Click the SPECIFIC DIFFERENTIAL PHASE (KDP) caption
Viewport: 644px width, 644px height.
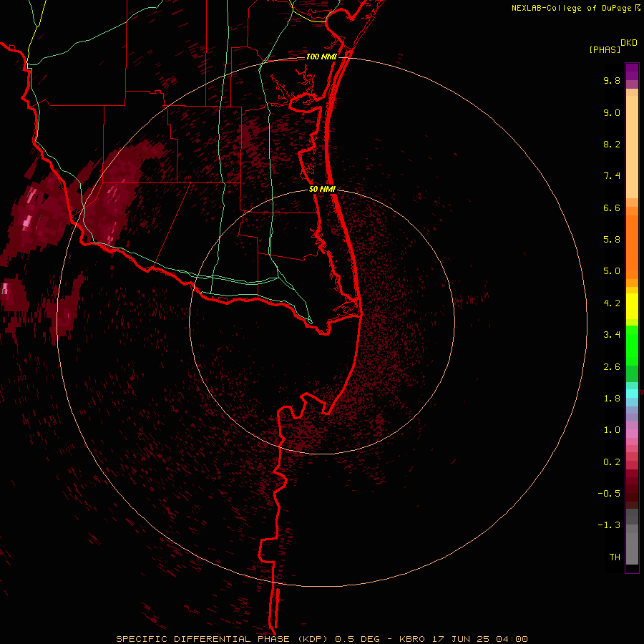(222, 639)
